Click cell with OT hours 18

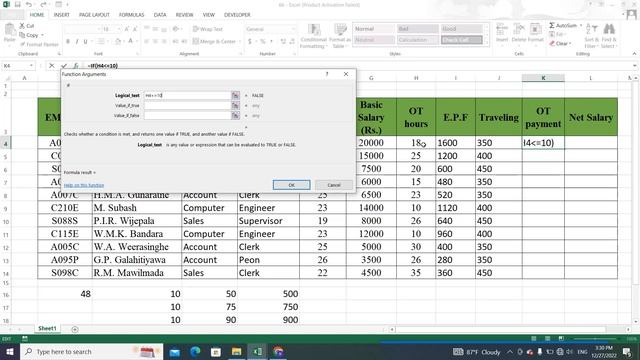pyautogui.click(x=416, y=143)
